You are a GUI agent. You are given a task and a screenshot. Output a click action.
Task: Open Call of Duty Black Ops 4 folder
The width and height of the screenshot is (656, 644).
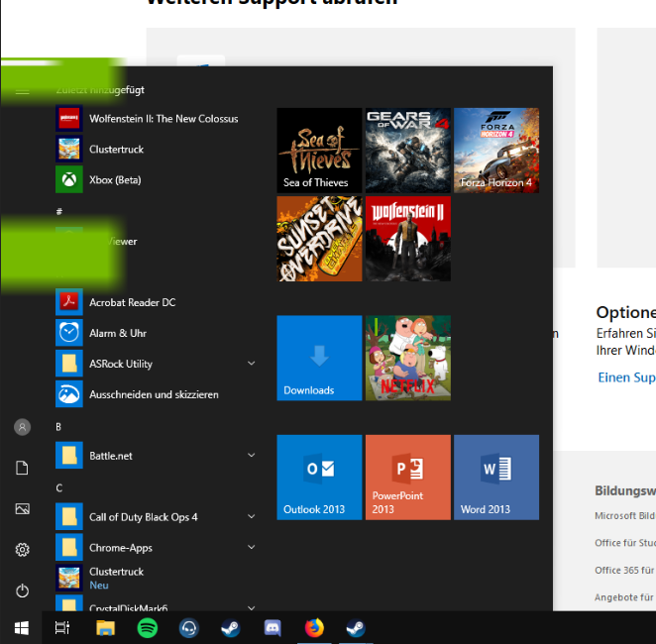click(x=155, y=517)
